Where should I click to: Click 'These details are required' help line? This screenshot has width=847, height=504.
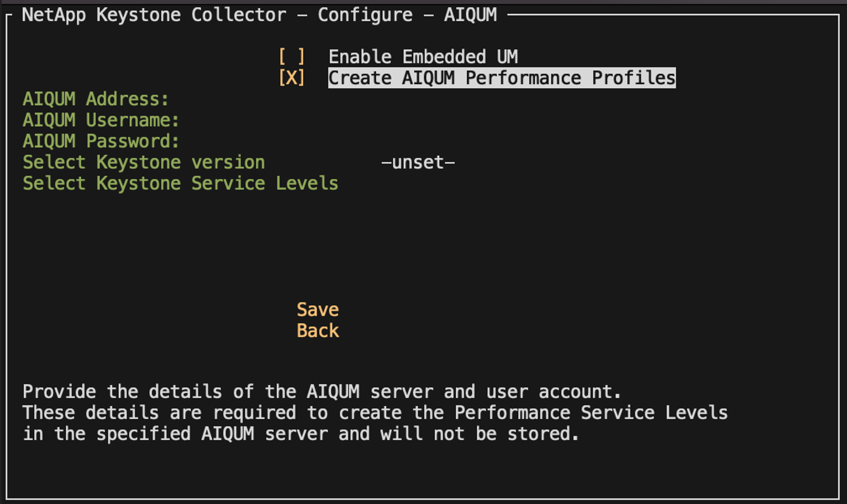[375, 413]
